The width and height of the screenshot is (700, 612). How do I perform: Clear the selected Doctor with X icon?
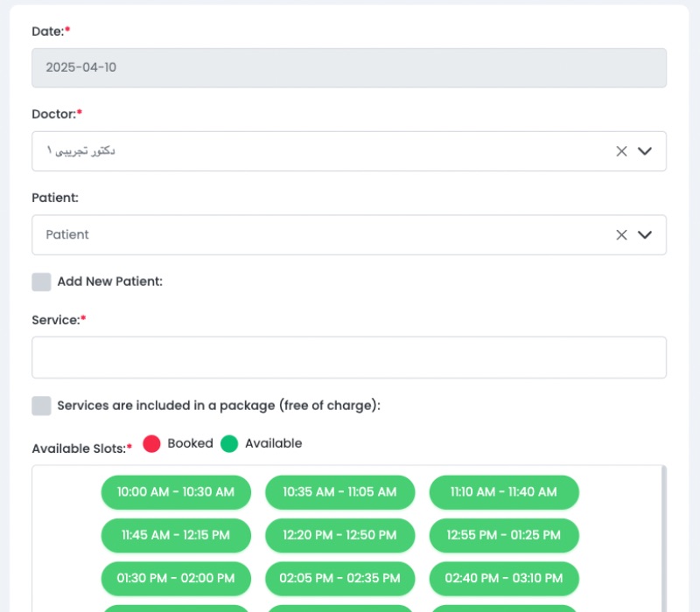(x=621, y=151)
